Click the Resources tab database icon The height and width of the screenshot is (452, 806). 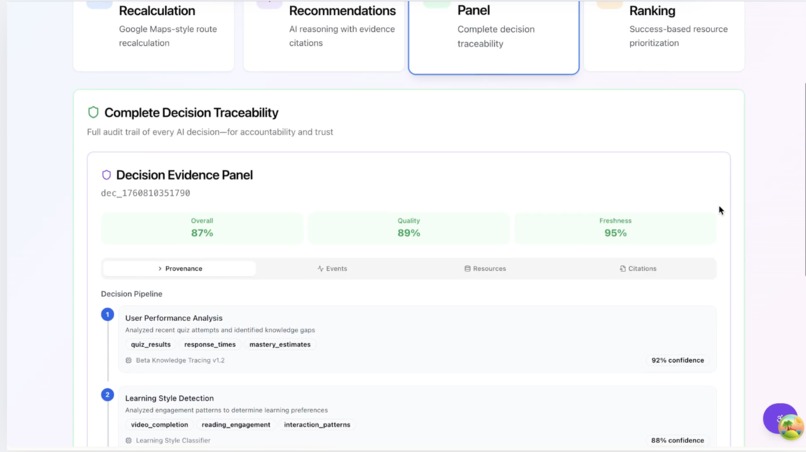click(x=467, y=268)
